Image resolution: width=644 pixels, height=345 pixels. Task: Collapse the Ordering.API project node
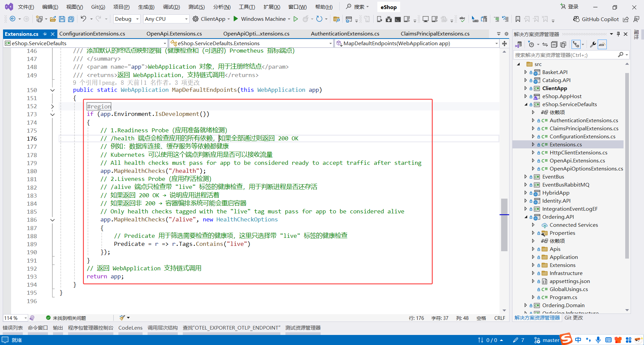click(525, 217)
